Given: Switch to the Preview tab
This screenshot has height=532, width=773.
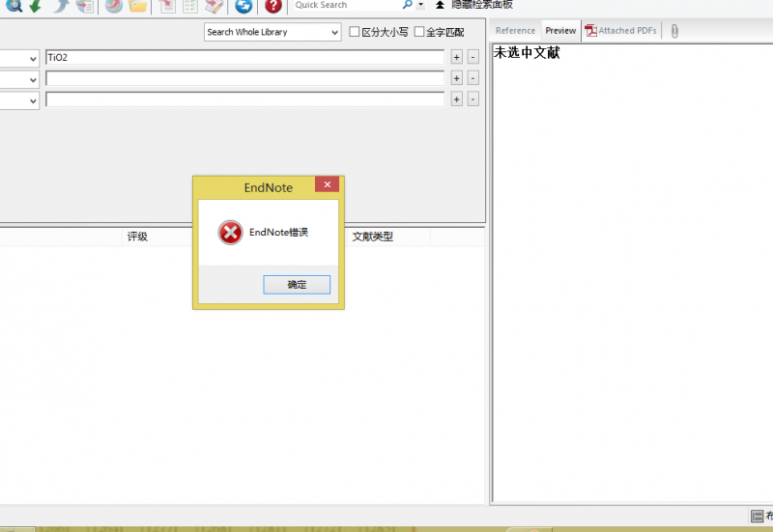Looking at the screenshot, I should [x=560, y=31].
